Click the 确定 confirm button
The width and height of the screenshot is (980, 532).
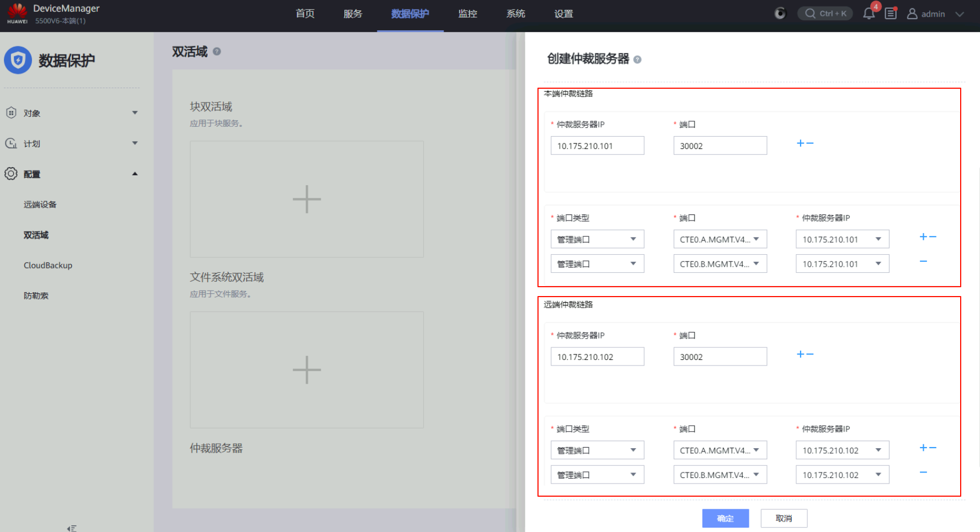click(x=725, y=518)
